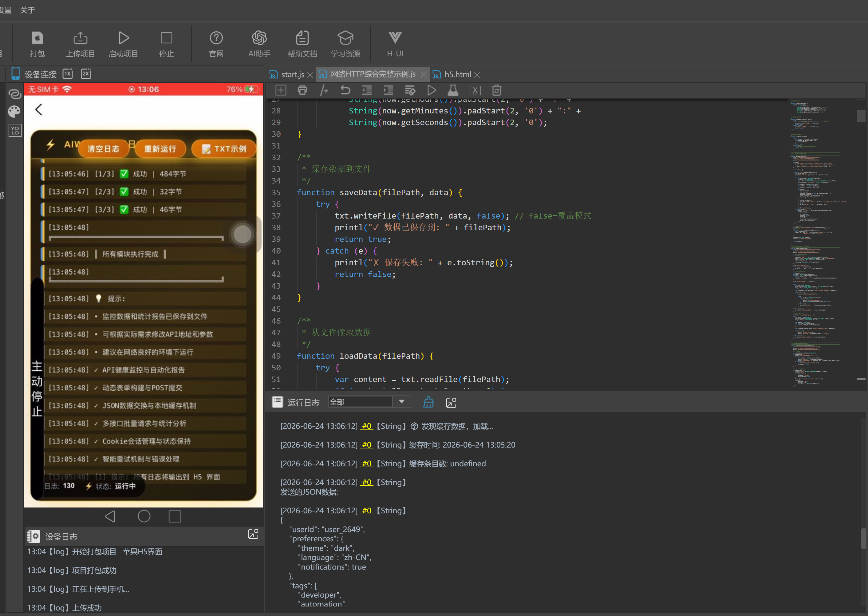Click line 49 function loadData

point(365,356)
